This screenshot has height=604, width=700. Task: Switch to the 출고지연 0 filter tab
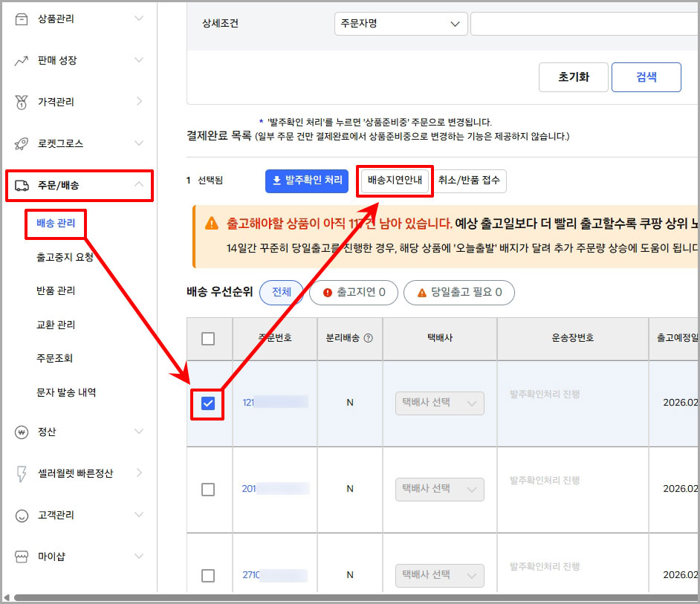point(354,293)
